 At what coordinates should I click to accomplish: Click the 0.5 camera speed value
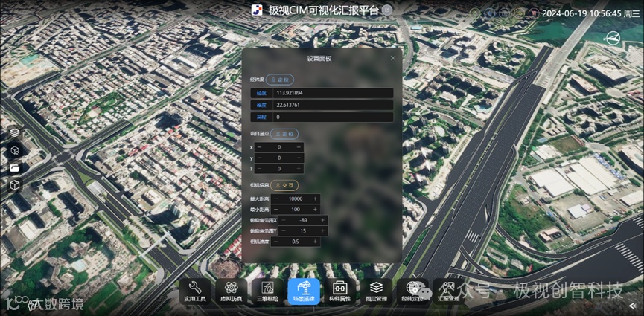pos(296,242)
